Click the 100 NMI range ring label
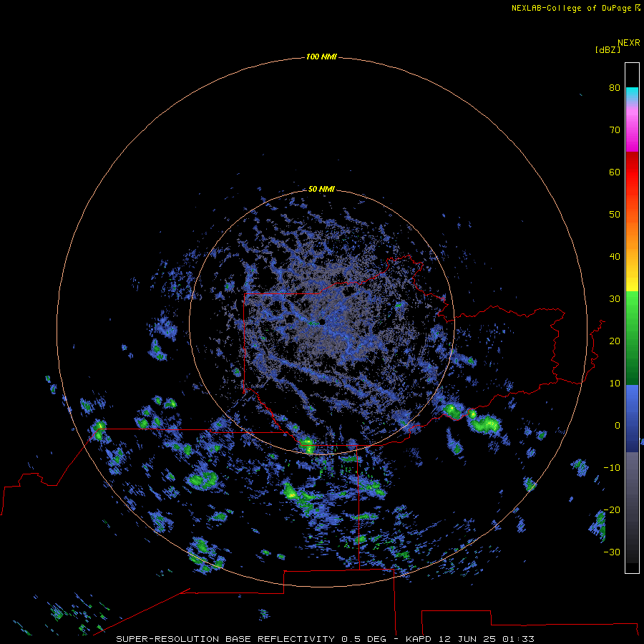644x644 pixels. coord(321,57)
